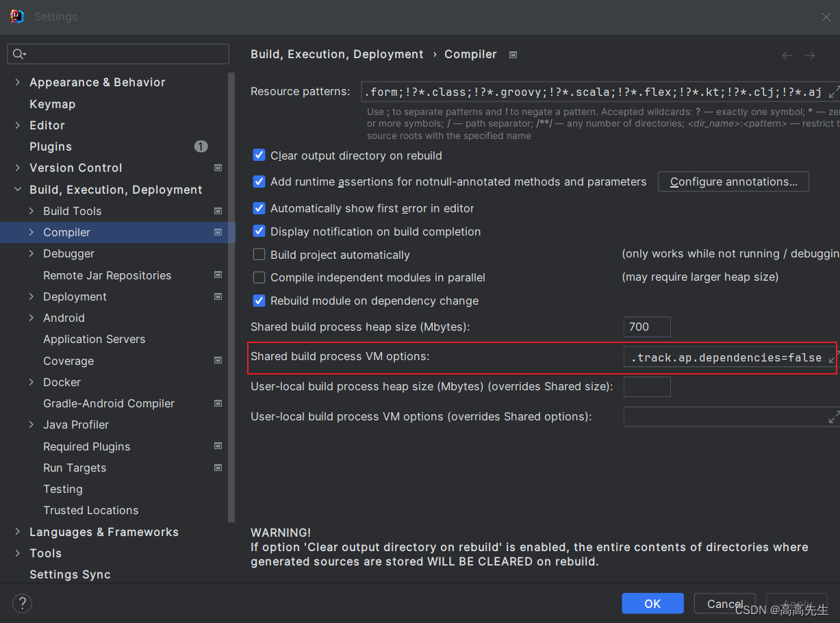Expand the Resource patterns field editor arrow
840x623 pixels.
click(x=834, y=91)
